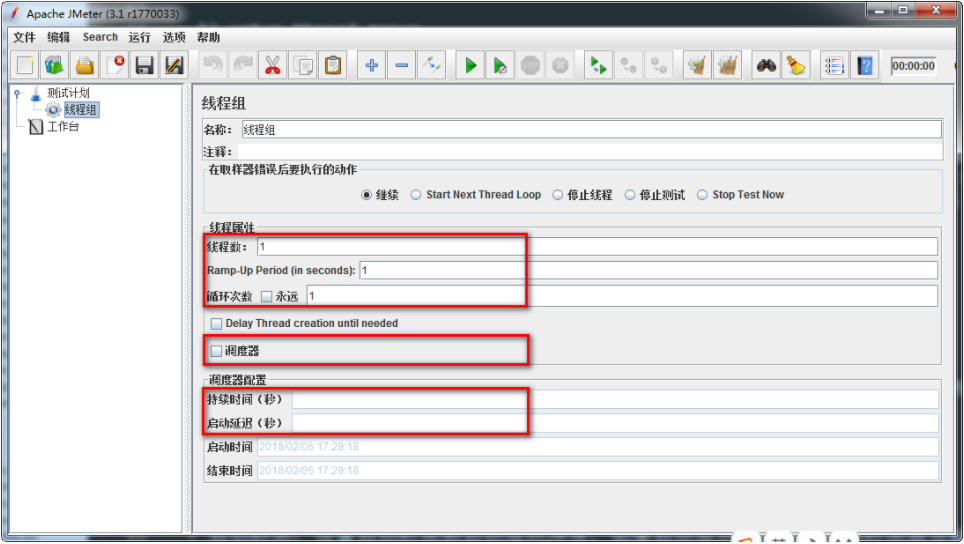Open Search with binoculars icon
Image resolution: width=964 pixels, height=544 pixels.
[766, 65]
